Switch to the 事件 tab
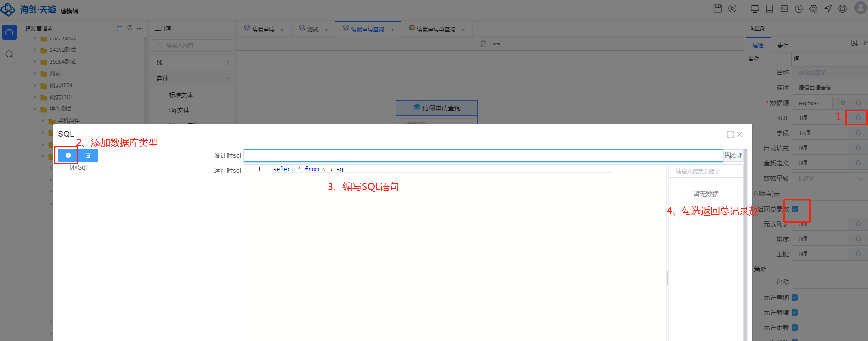 pyautogui.click(x=783, y=45)
